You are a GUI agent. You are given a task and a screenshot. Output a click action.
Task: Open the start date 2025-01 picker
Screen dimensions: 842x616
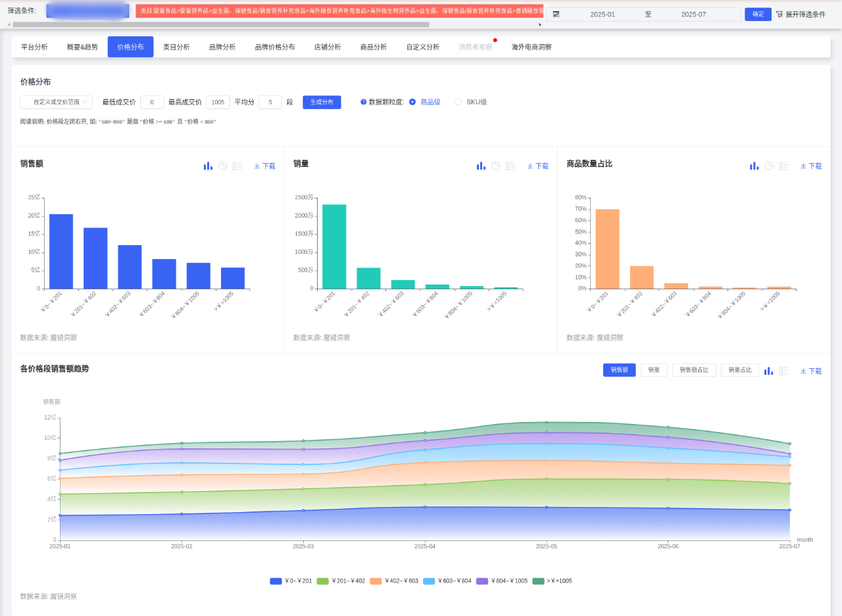point(602,14)
